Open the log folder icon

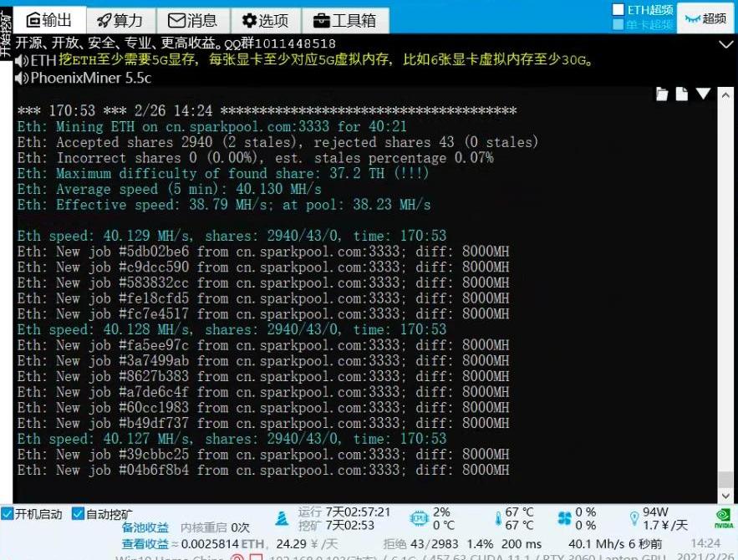(662, 94)
